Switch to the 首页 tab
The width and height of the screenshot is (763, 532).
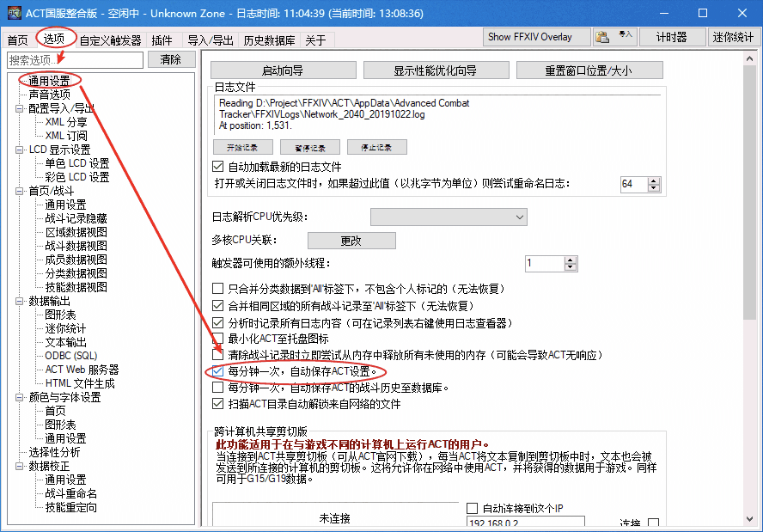(18, 40)
